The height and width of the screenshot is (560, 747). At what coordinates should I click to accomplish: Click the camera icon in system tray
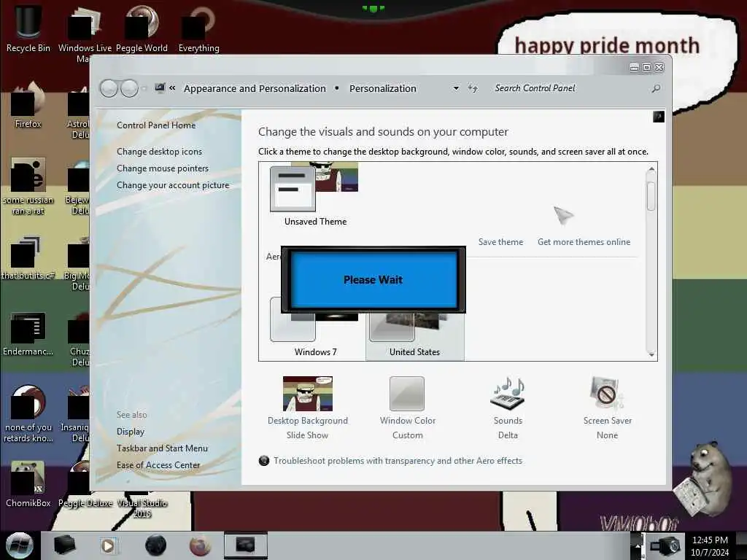(x=666, y=545)
